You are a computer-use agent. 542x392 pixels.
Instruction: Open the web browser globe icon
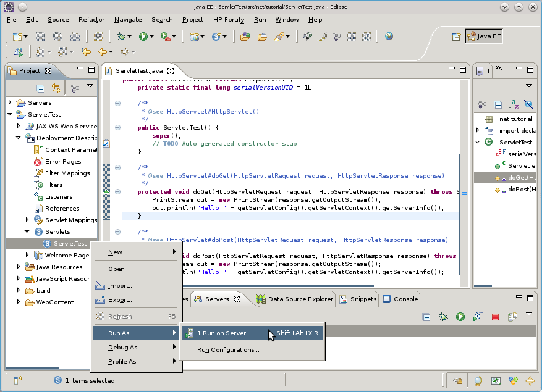(389, 36)
